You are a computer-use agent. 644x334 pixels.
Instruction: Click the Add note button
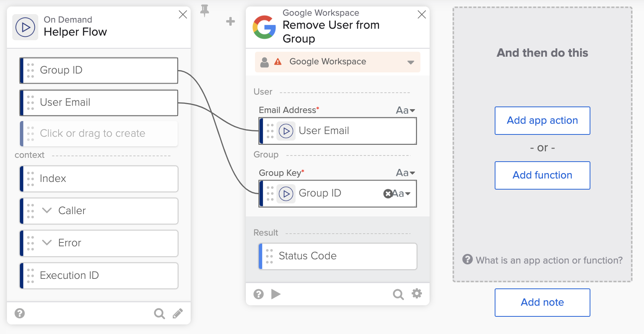coord(542,303)
